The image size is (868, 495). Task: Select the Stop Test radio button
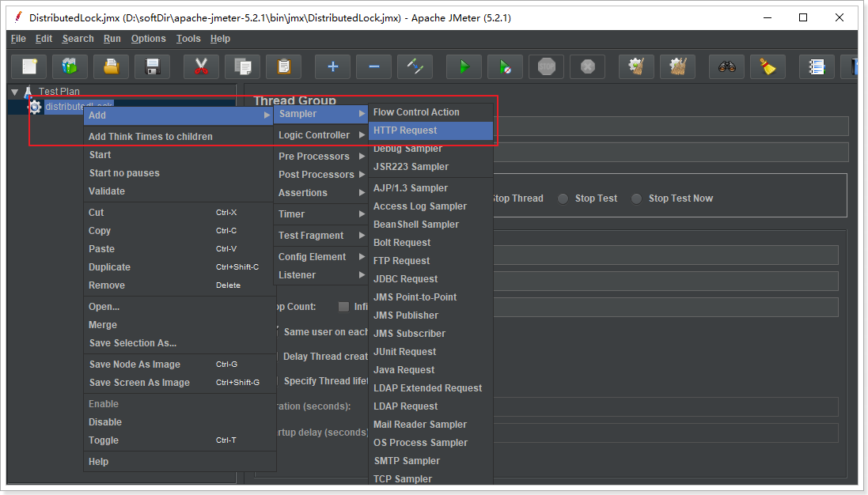click(563, 198)
